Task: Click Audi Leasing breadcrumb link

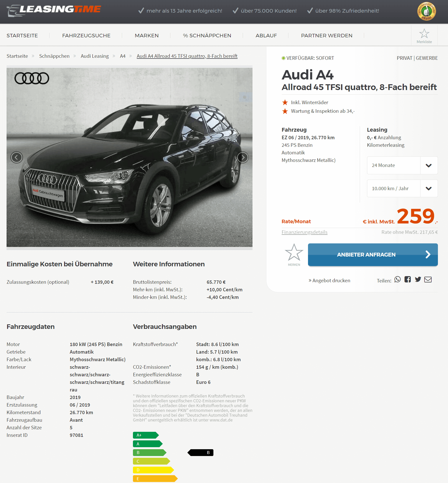Action: click(95, 56)
